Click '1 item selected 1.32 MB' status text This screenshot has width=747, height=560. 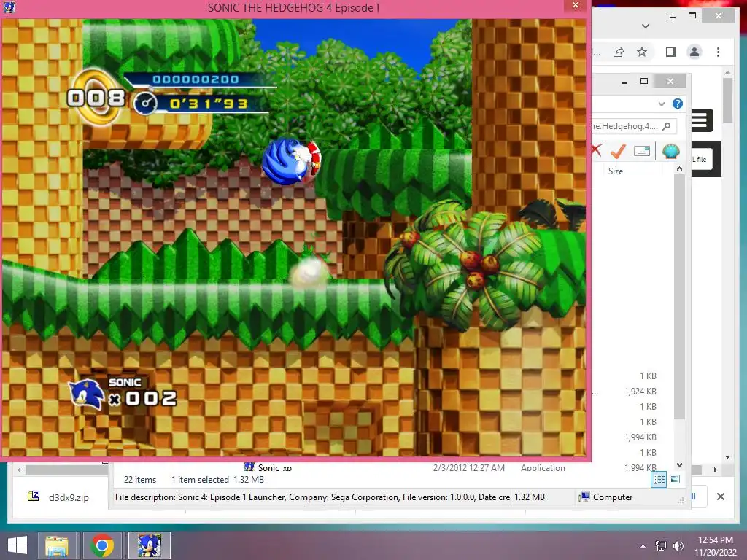coord(217,480)
